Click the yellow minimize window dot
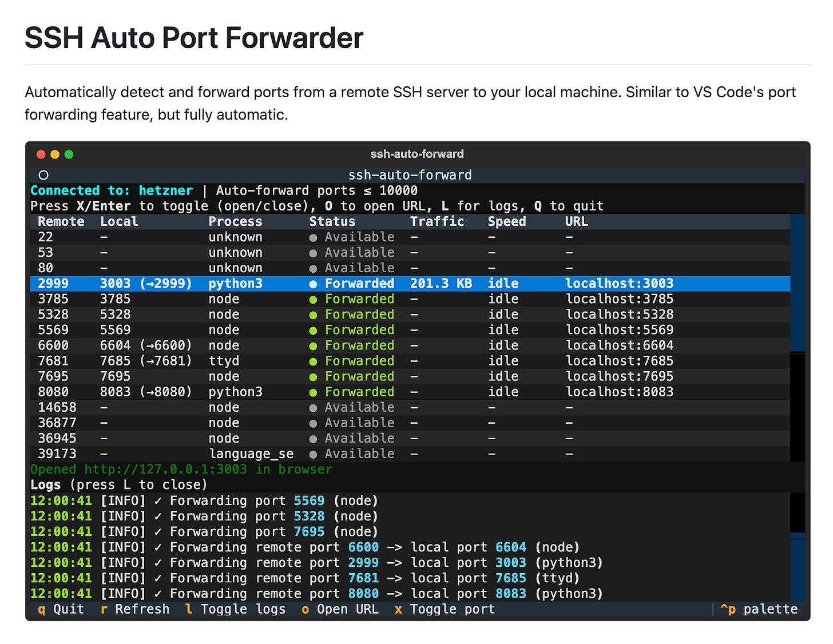 (55, 154)
